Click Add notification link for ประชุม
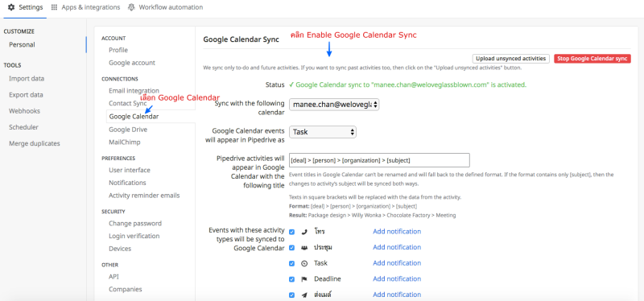Screen dimensions: 644x301 [397, 247]
